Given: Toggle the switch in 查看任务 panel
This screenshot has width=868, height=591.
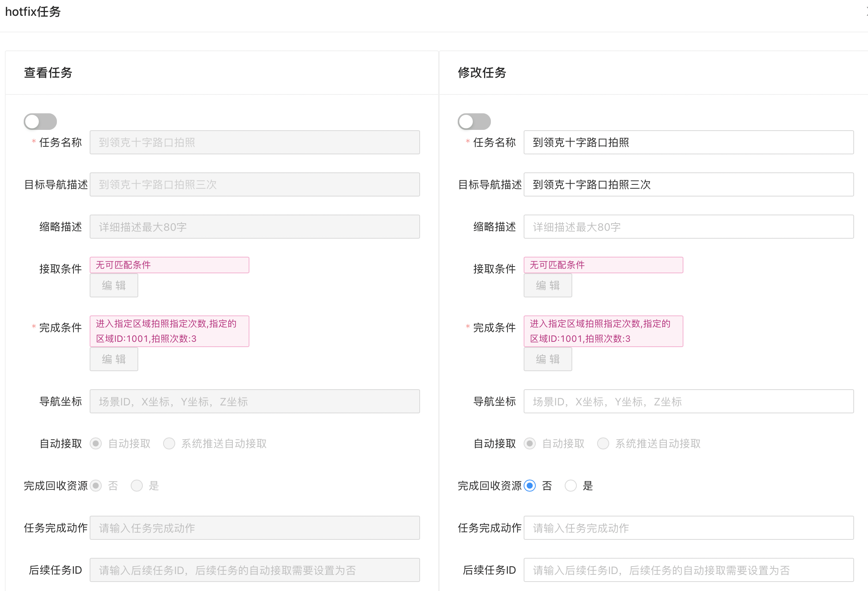Looking at the screenshot, I should (x=40, y=122).
